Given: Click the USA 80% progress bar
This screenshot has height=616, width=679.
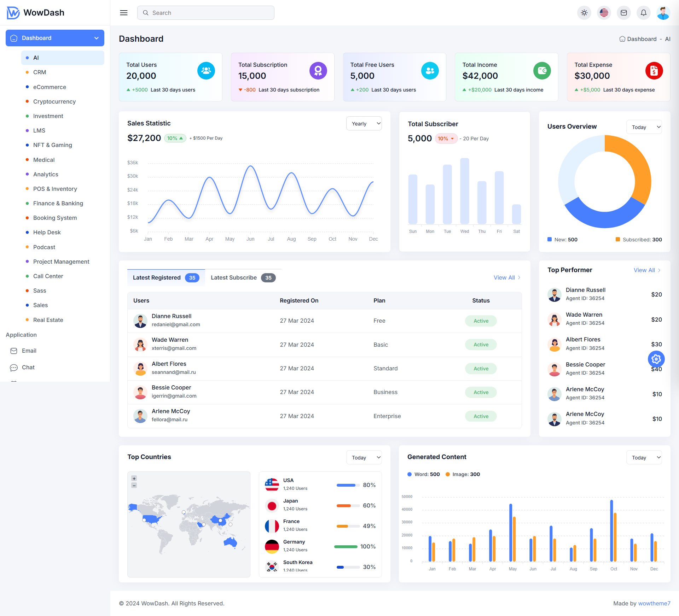Looking at the screenshot, I should pyautogui.click(x=348, y=485).
